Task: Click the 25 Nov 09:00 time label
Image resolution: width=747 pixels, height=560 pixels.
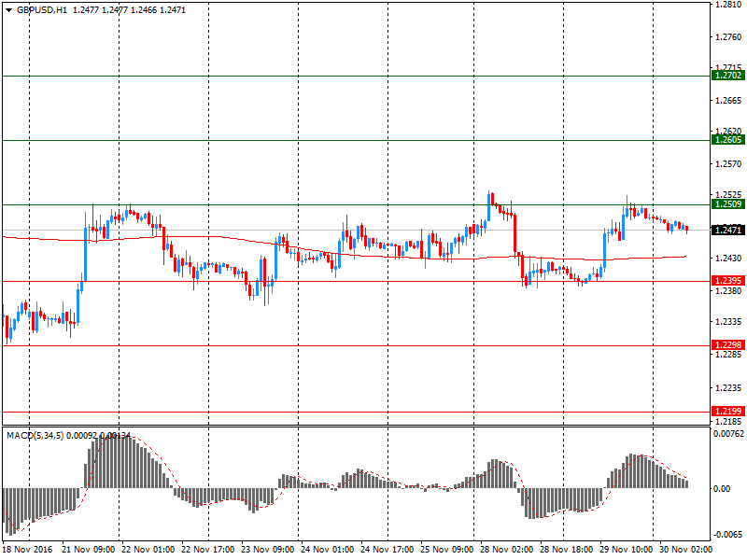Action: (447, 549)
